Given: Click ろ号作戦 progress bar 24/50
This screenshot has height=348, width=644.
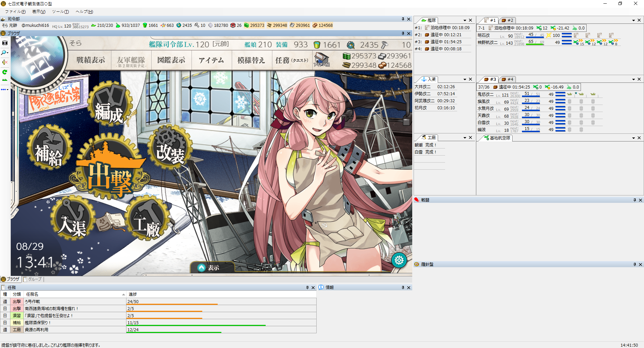Looking at the screenshot, I should tap(221, 302).
